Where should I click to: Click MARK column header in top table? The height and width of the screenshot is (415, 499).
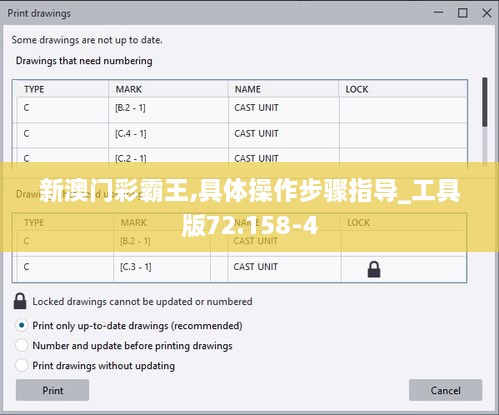click(x=129, y=89)
